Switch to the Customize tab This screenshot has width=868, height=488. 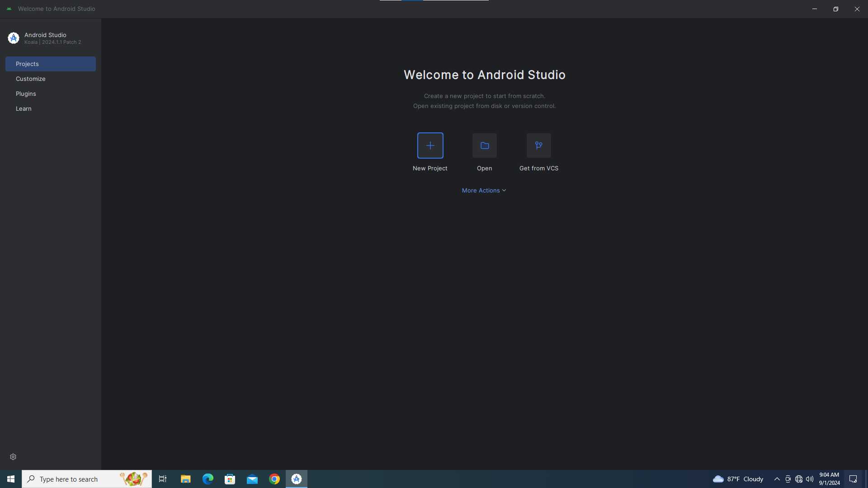51,79
